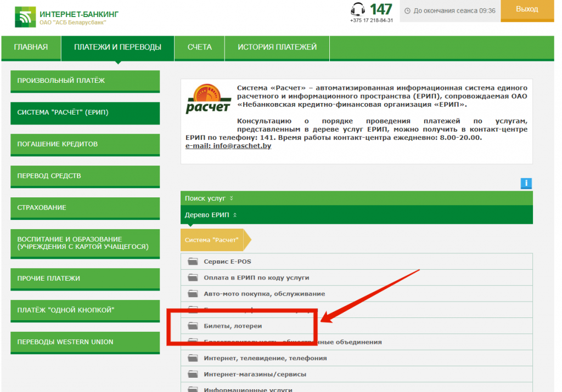Screen dimensions: 562x392
Task: Open Оплата в ЕРИП по коду услуги row
Action: coord(357,277)
